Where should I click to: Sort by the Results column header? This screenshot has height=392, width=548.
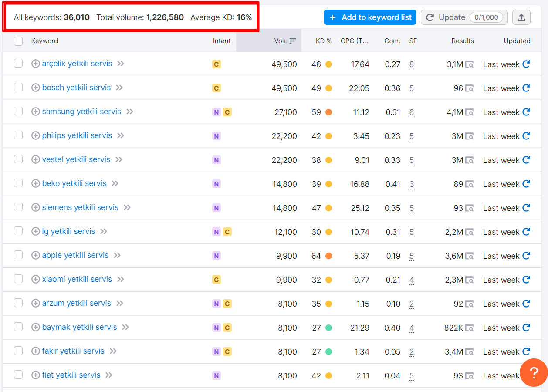pos(463,41)
